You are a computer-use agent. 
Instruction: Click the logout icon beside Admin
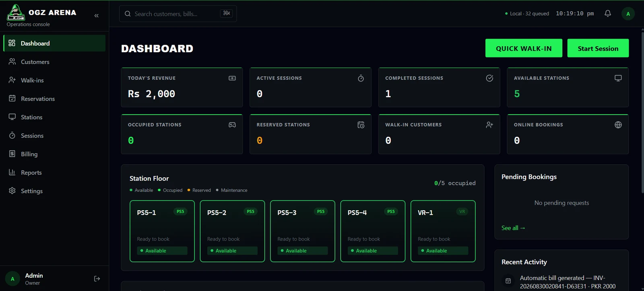pos(97,279)
